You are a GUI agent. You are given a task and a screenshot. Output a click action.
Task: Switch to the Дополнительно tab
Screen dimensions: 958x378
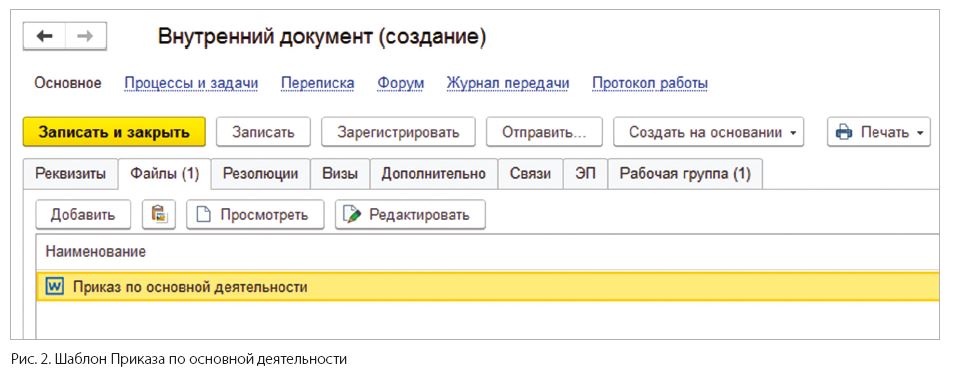point(434,173)
